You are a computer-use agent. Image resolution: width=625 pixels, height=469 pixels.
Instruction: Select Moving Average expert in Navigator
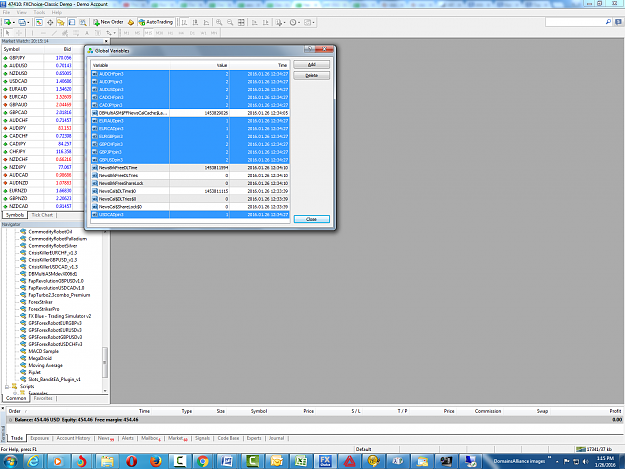tap(45, 365)
